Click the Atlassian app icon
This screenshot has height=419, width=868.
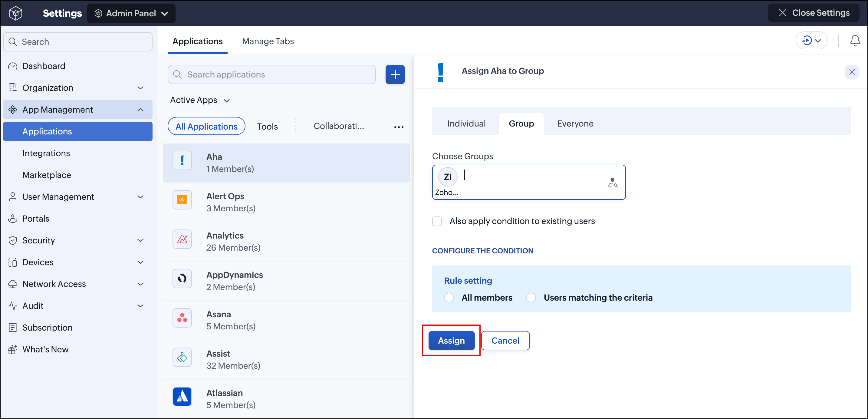[182, 397]
